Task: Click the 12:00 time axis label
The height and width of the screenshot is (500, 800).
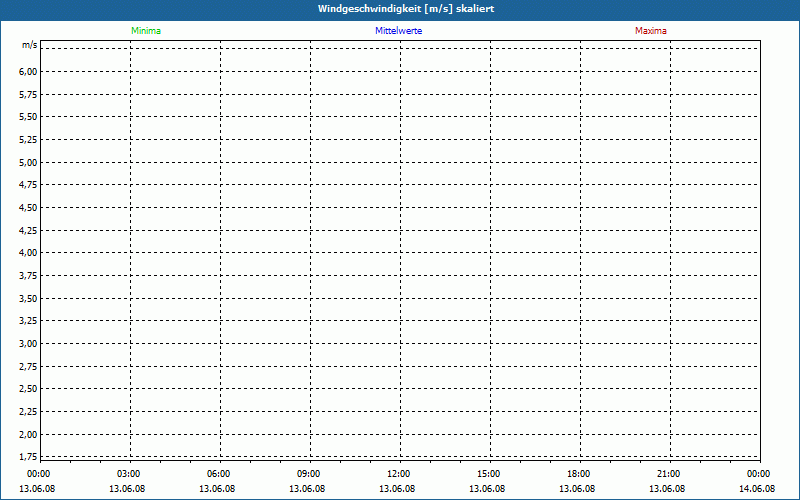Action: (399, 474)
